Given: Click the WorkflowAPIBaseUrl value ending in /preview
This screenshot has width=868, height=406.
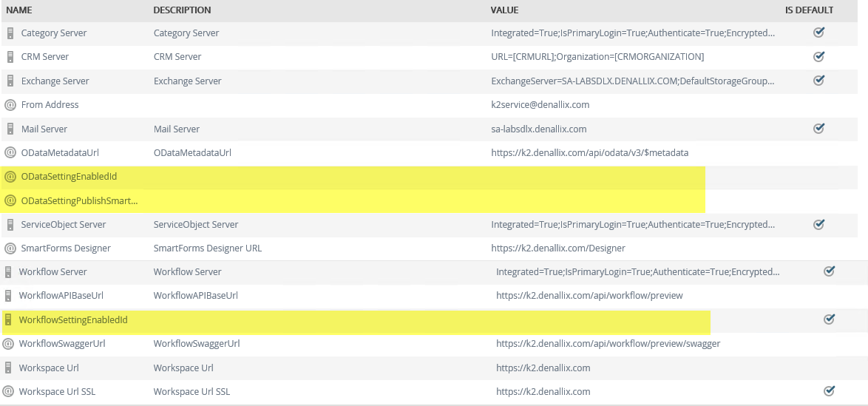Looking at the screenshot, I should [x=589, y=296].
